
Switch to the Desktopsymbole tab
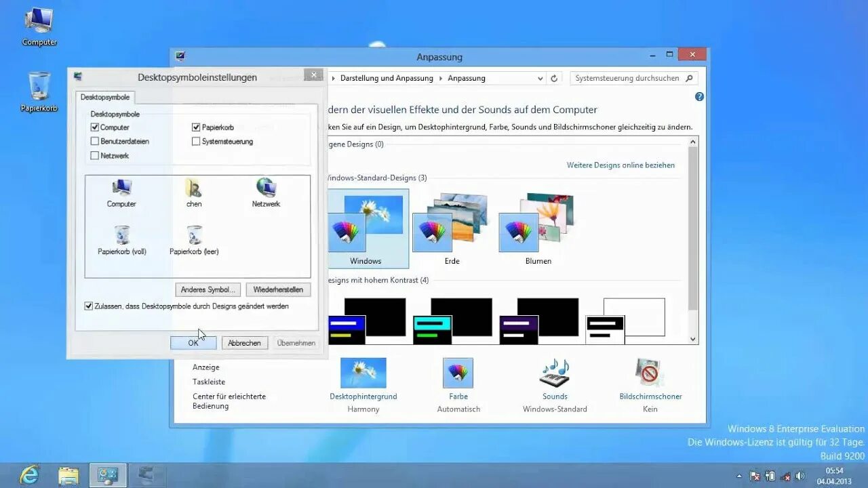point(105,98)
